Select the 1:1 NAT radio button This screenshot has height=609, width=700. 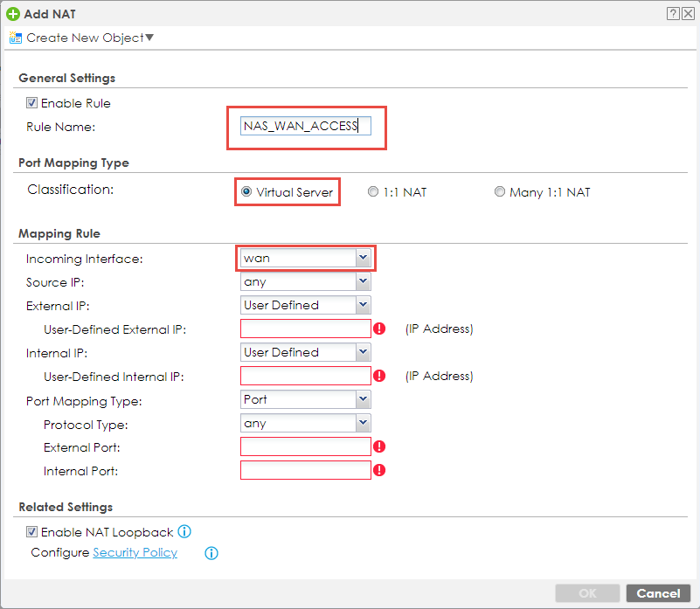[373, 192]
